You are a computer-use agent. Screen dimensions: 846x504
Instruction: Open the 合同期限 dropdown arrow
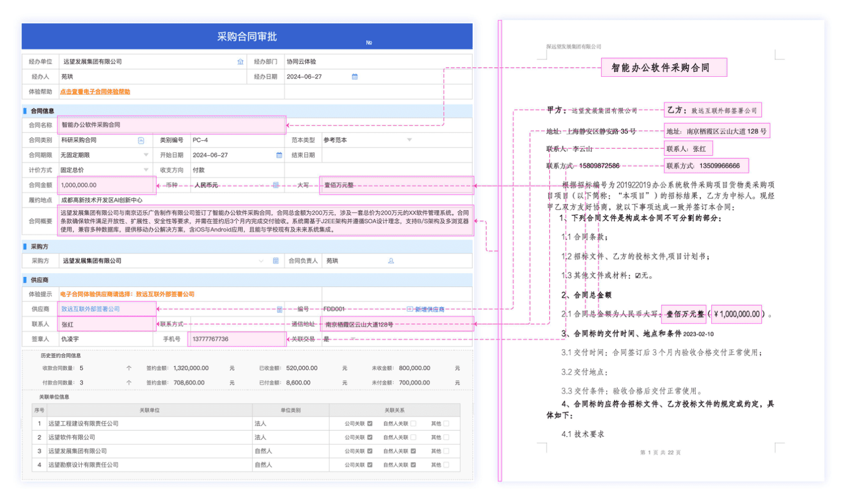(146, 155)
